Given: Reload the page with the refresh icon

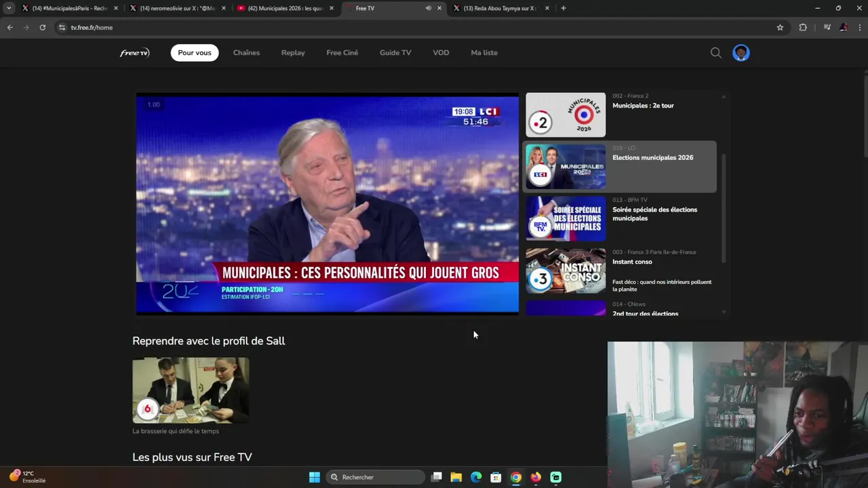Looking at the screenshot, I should 42,27.
